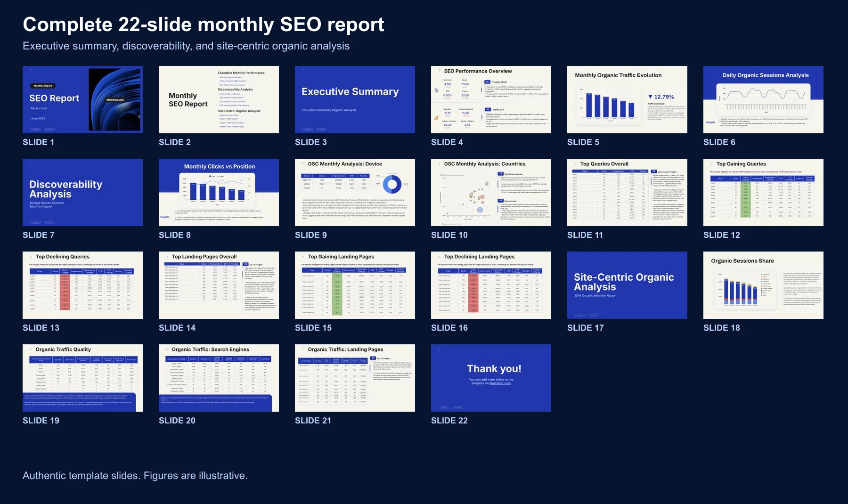Click the executive summary subtitle text
Image resolution: width=848 pixels, height=504 pixels.
click(186, 46)
